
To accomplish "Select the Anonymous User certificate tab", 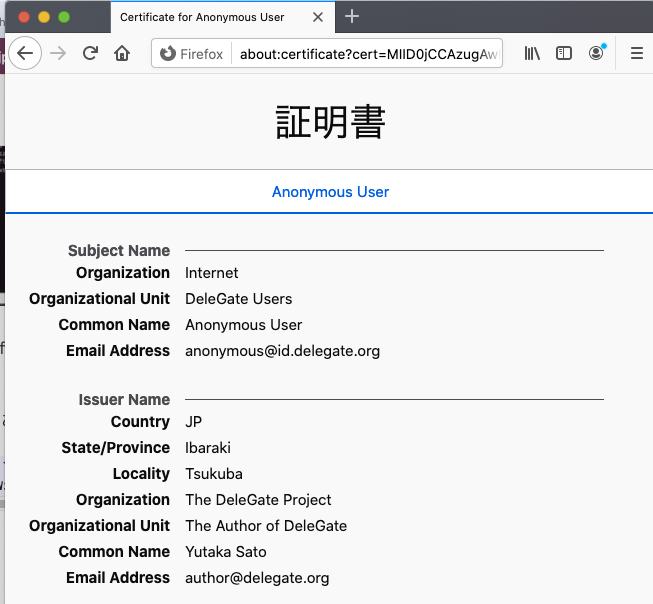I will coord(330,192).
